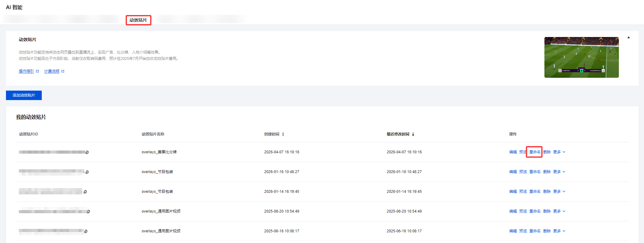The width and height of the screenshot is (644, 243).
Task: Switch to the 动效贴片 tab
Action: pyautogui.click(x=138, y=20)
